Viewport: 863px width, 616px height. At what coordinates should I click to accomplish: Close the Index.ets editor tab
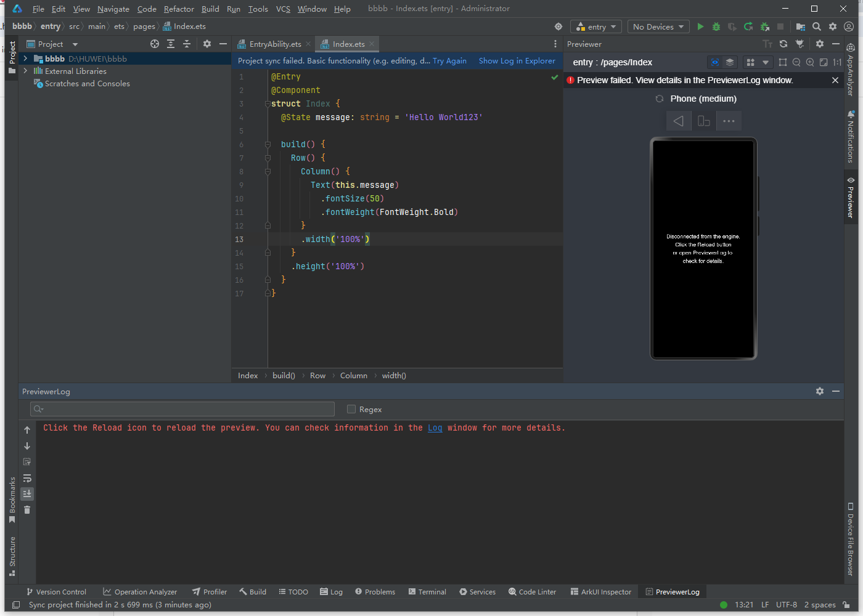pyautogui.click(x=372, y=44)
